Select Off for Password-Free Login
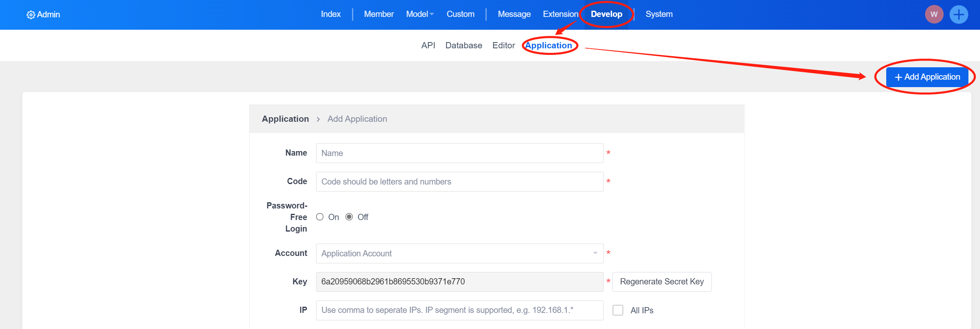The height and width of the screenshot is (329, 980). point(349,217)
